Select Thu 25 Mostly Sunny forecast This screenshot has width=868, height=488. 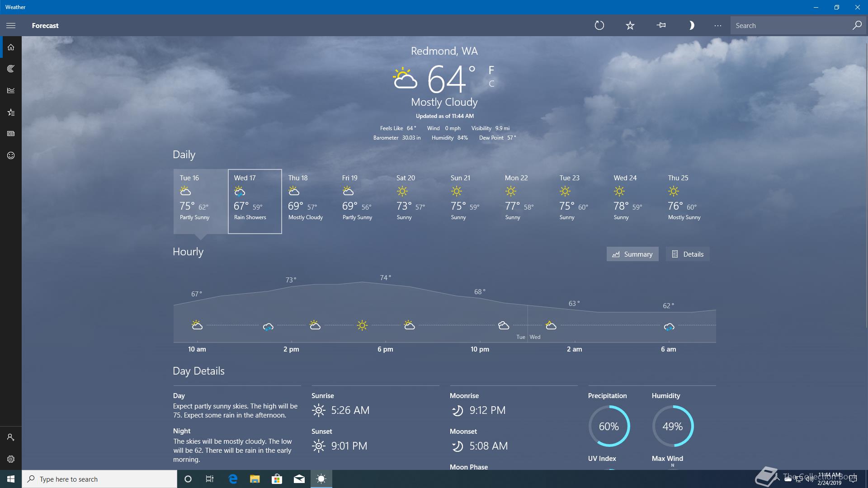click(x=689, y=202)
